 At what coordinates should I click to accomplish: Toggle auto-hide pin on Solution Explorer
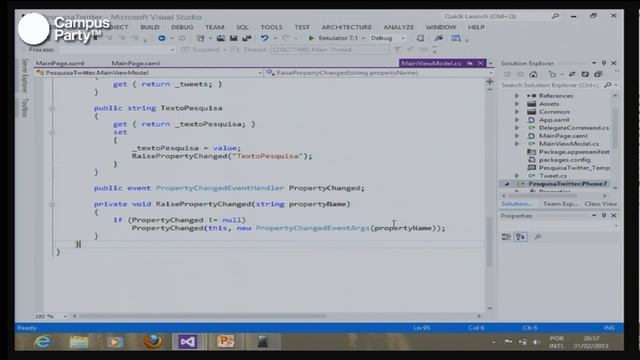coord(604,63)
